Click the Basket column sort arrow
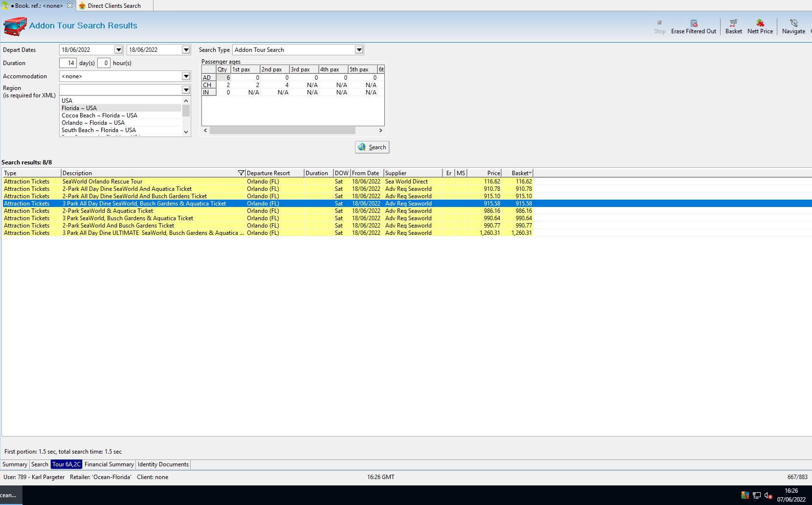This screenshot has width=812, height=505. (530, 173)
